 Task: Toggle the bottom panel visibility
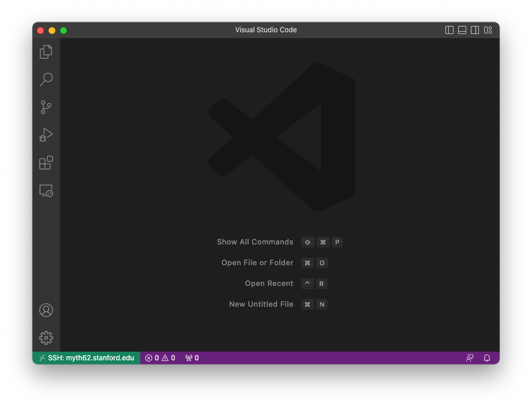point(462,29)
